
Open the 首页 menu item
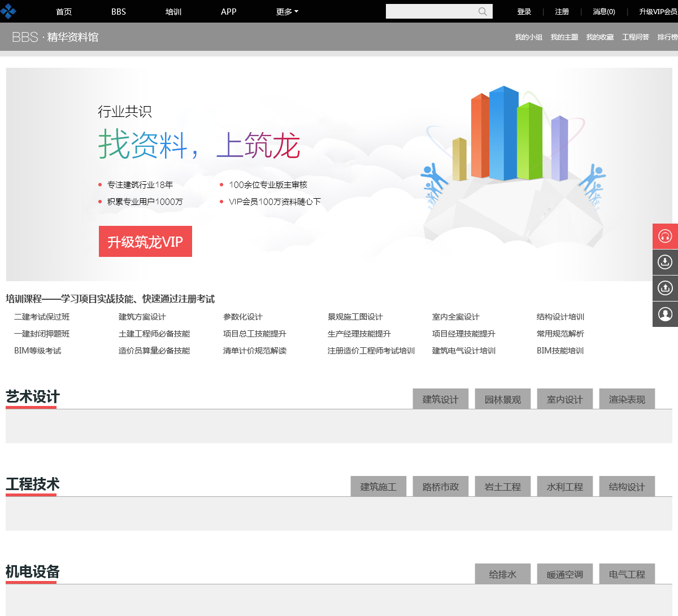(64, 12)
